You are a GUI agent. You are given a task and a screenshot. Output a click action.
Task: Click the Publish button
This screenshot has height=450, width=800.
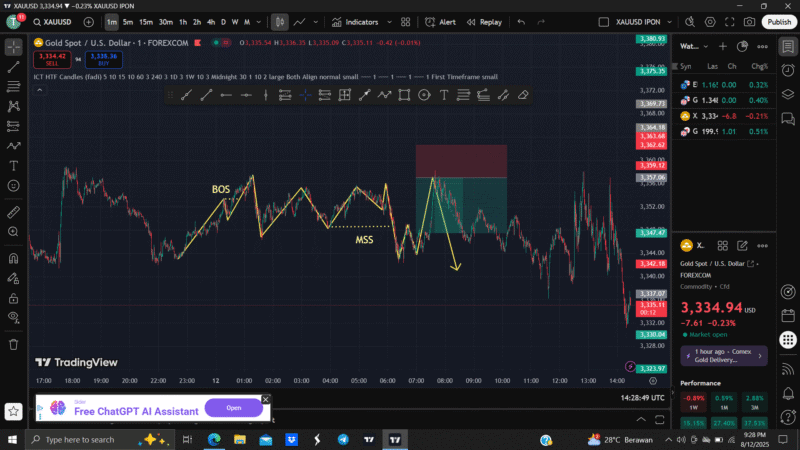(x=779, y=22)
